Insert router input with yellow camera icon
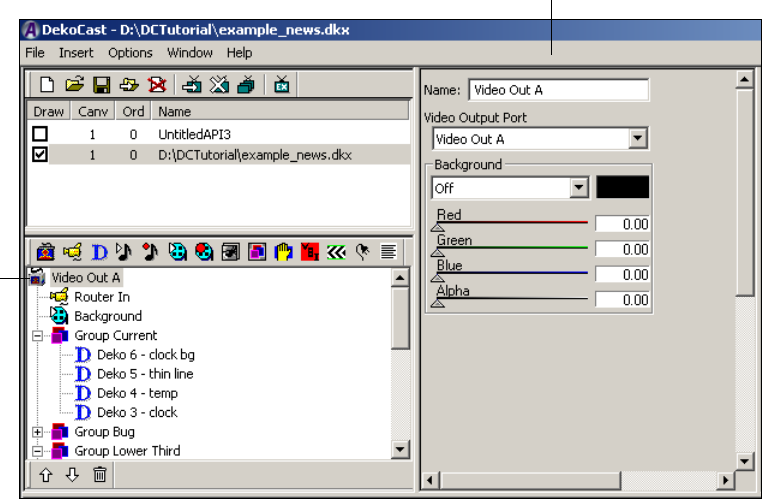 click(72, 252)
